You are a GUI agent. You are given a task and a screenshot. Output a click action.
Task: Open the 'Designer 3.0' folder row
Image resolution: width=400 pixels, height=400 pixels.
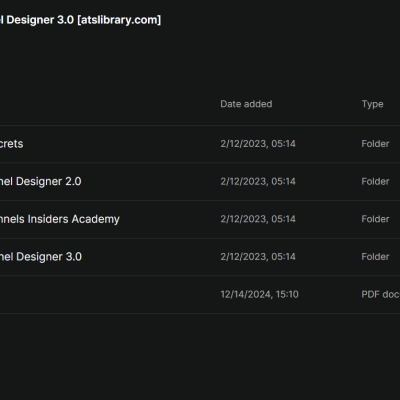point(200,257)
